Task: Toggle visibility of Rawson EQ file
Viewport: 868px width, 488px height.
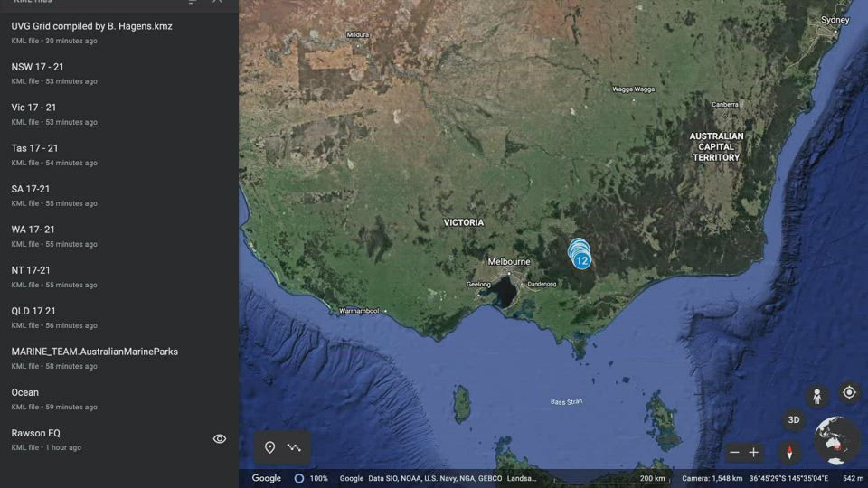Action: (219, 439)
